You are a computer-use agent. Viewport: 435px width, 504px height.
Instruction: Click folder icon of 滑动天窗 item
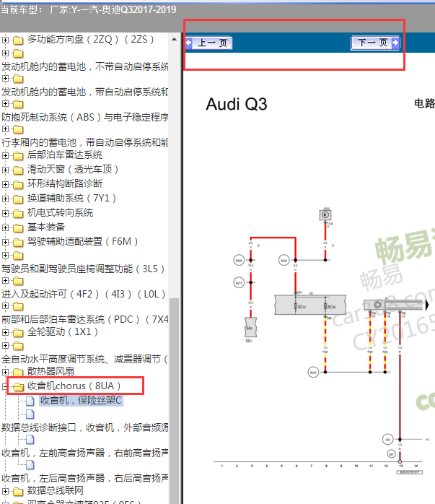[18, 170]
